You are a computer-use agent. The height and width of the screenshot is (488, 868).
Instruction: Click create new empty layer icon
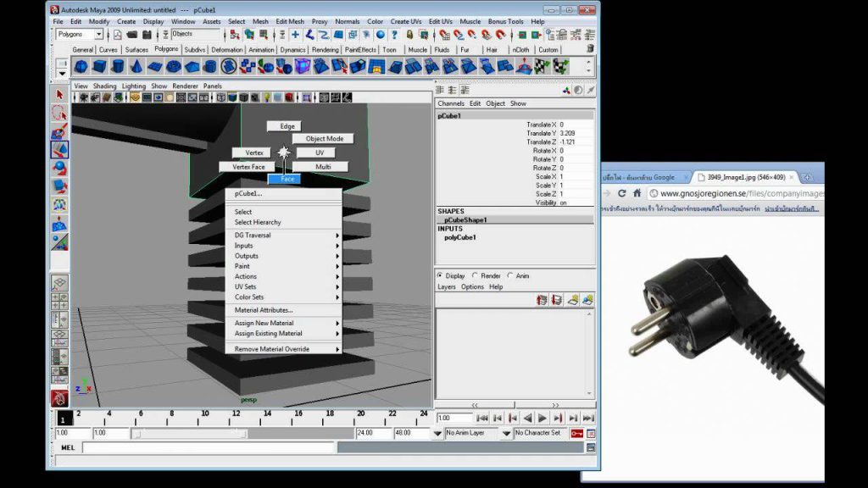(x=572, y=300)
